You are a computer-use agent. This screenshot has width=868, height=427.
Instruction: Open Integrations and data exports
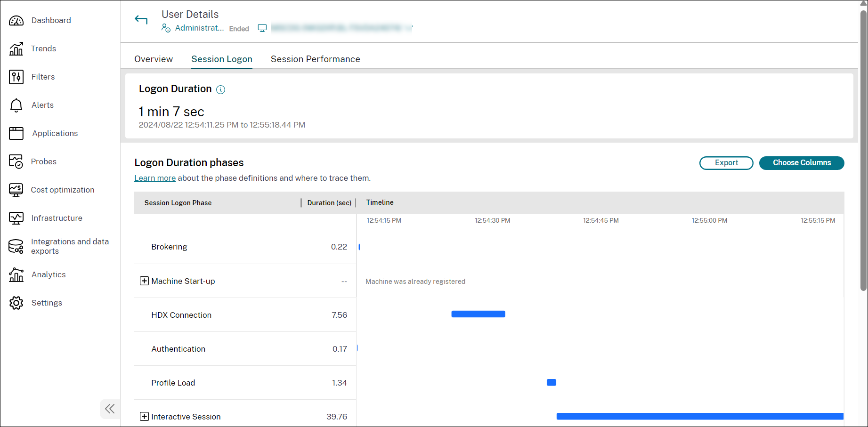point(70,246)
